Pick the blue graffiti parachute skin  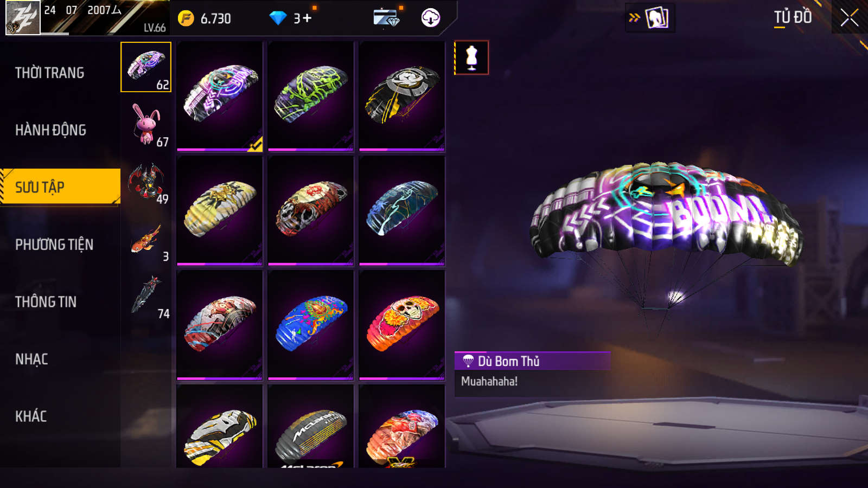coord(311,325)
